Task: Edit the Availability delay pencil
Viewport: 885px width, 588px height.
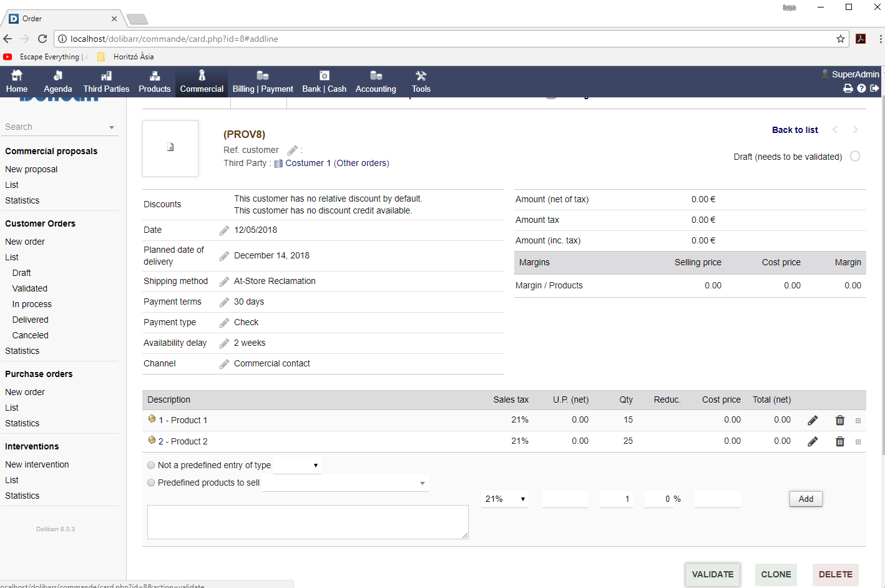Action: coord(224,343)
